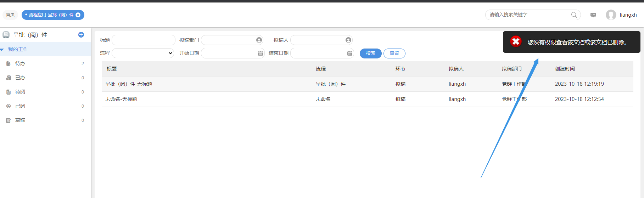Click the 您没有权限查看该文档 notification text
This screenshot has width=644, height=198.
pyautogui.click(x=577, y=42)
